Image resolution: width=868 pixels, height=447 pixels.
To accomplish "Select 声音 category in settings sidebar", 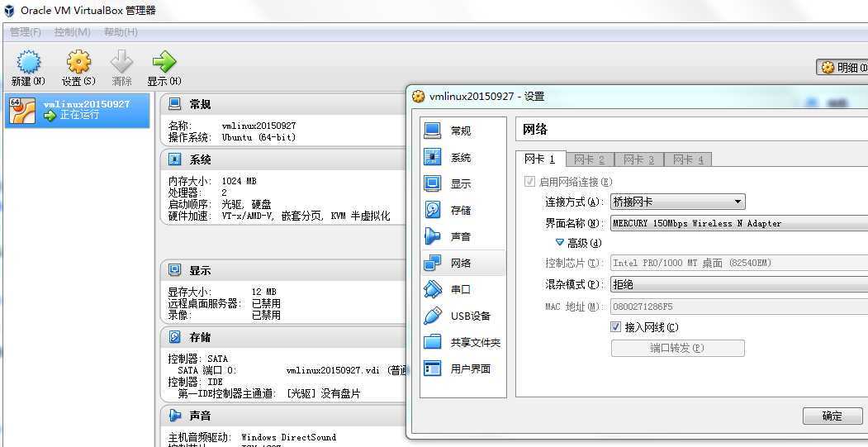I will click(x=462, y=236).
